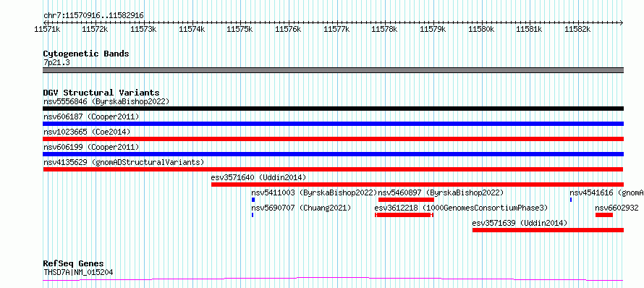
Task: Click the 11577k ruler tick label
Action: coord(336,29)
